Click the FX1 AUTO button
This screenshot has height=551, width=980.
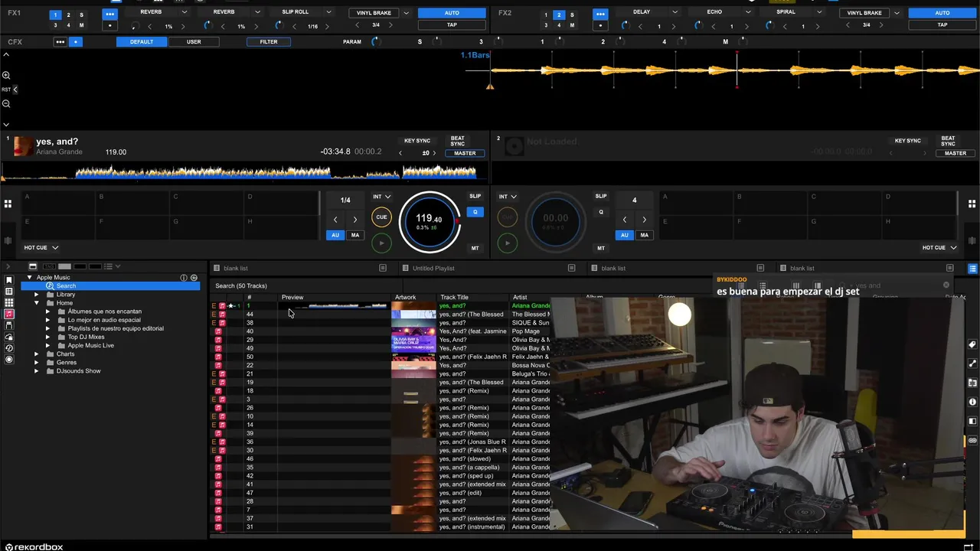[452, 13]
